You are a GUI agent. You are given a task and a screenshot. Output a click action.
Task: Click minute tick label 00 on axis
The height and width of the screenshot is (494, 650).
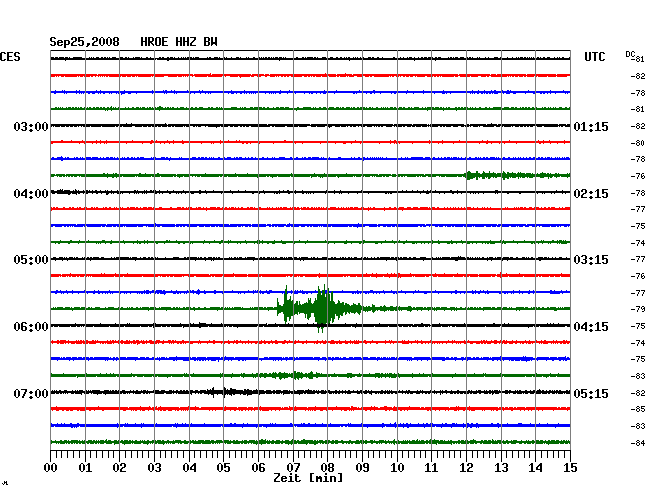tap(51, 468)
